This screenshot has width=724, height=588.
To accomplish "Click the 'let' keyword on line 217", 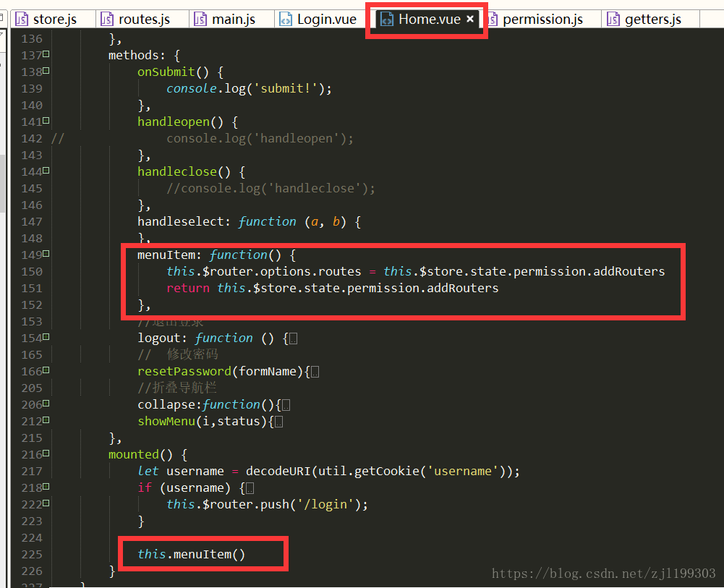I will pos(148,472).
